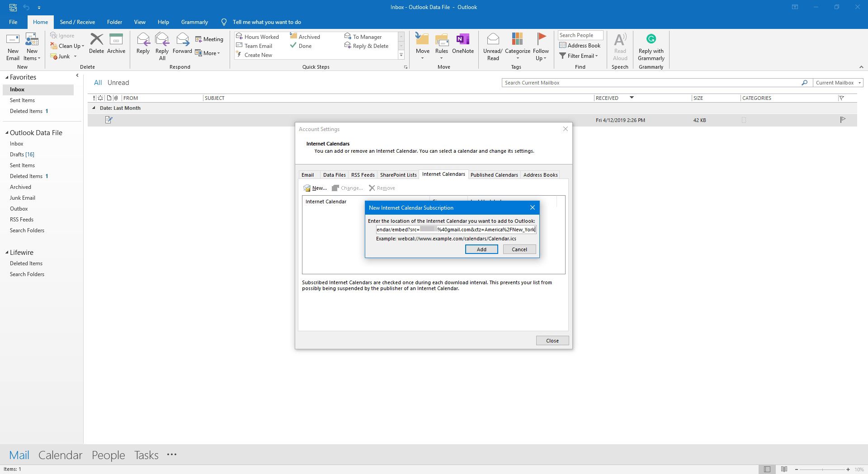Open the Filter Email dropdown
The image size is (868, 474).
click(x=579, y=56)
